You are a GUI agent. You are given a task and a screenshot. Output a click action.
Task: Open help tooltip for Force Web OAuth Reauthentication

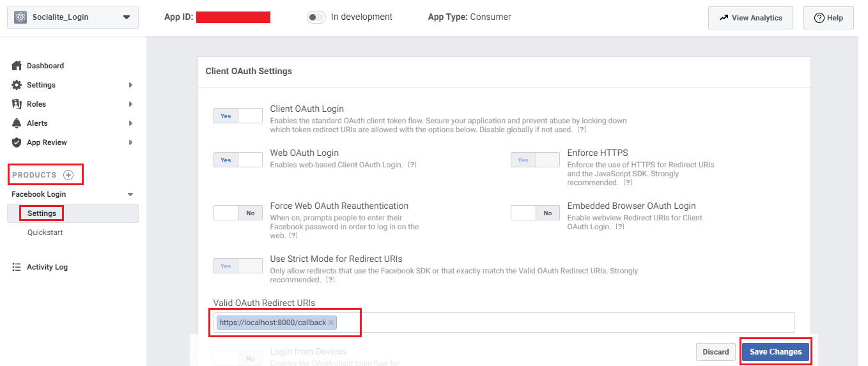[x=293, y=236]
